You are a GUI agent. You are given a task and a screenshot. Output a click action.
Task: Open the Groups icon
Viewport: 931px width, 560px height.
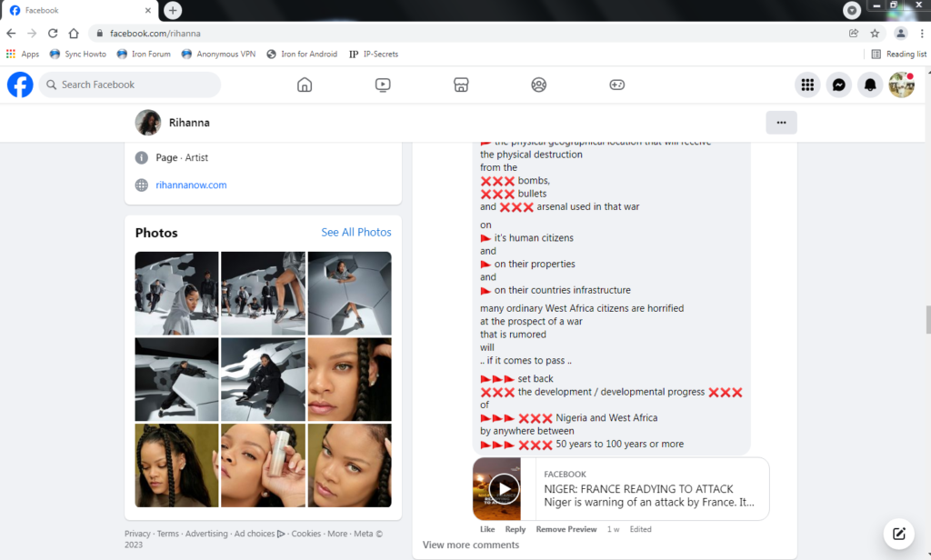click(x=538, y=85)
